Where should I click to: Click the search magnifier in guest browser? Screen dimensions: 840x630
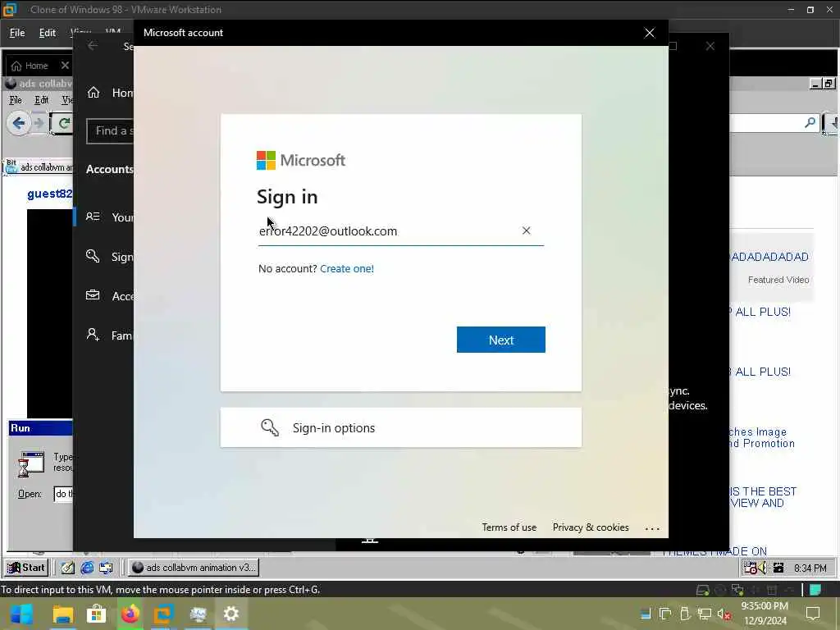coord(810,123)
